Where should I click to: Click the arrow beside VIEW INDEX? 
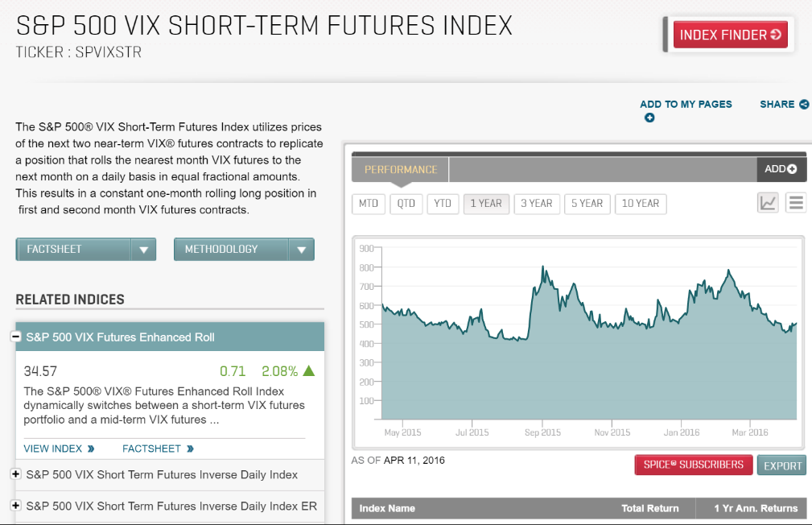[x=91, y=449]
